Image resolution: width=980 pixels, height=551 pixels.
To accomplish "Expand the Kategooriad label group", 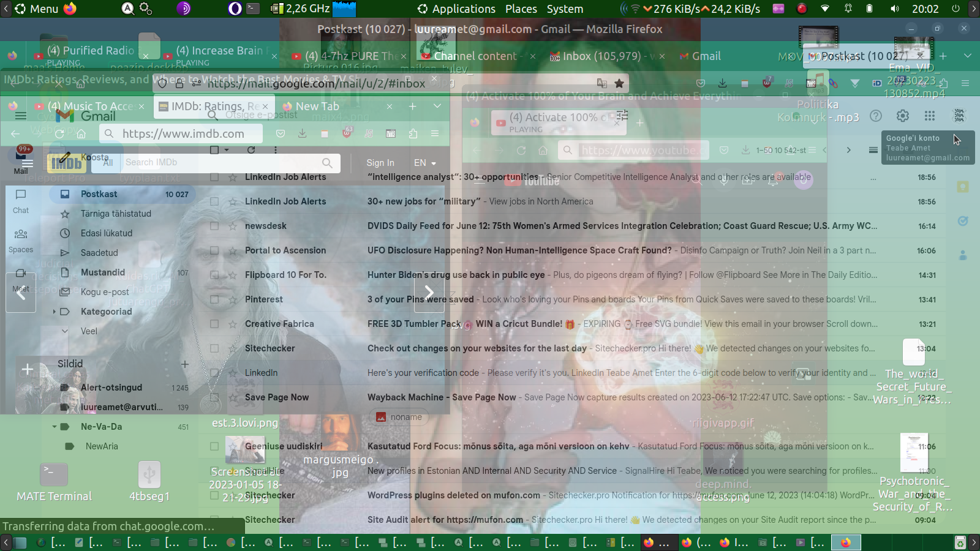I will click(x=54, y=312).
